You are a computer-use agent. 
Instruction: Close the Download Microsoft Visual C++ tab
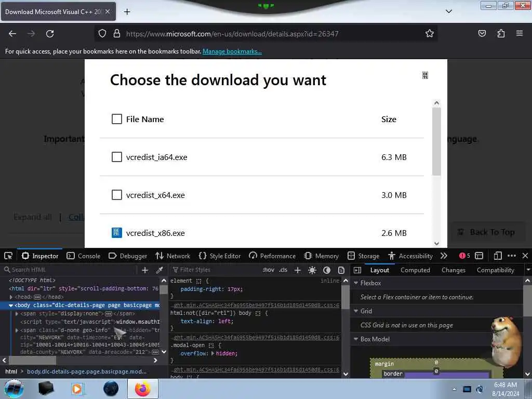108,11
